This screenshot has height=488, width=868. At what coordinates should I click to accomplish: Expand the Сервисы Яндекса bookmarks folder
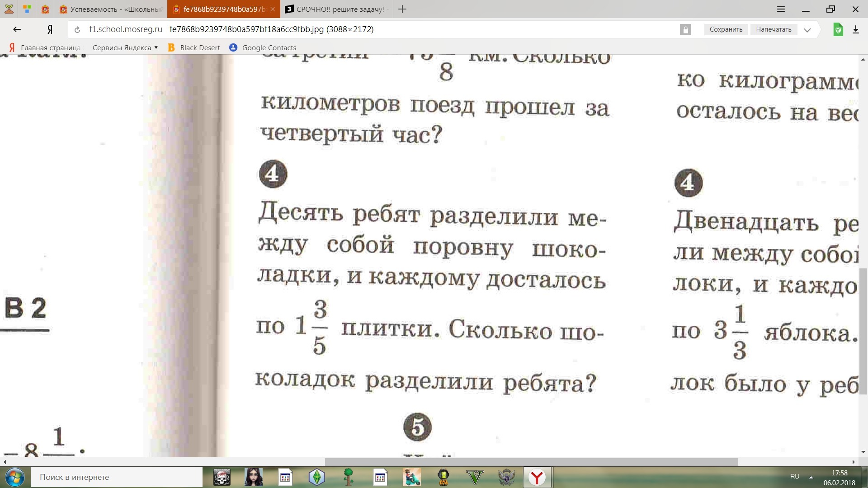(x=125, y=47)
